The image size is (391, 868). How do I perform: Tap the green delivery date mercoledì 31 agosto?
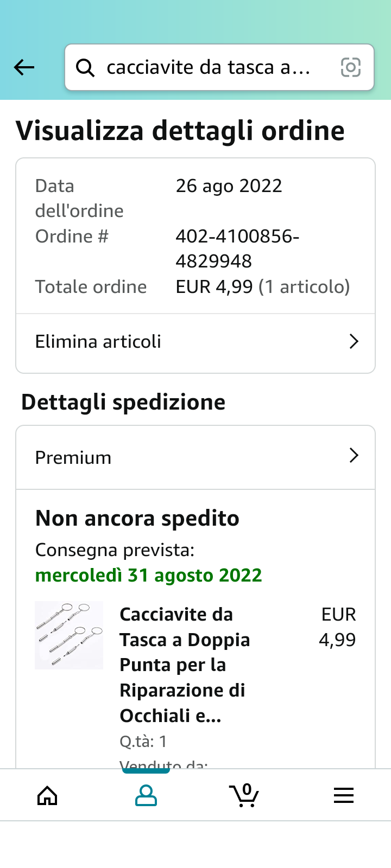[x=149, y=575]
